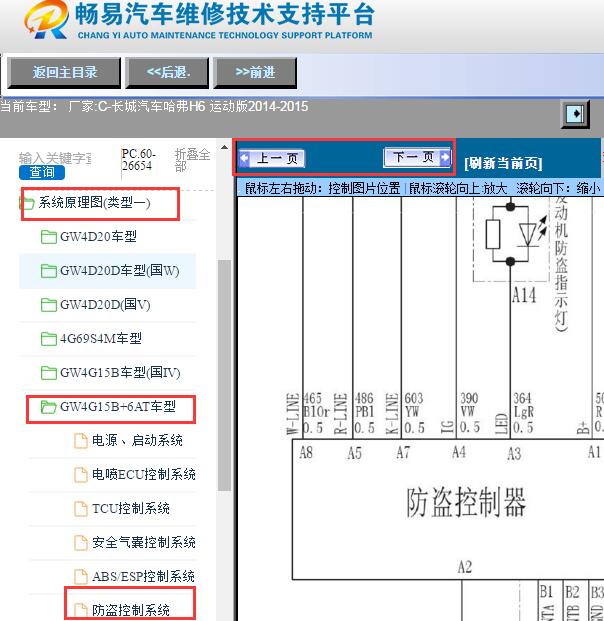Click document icon beside TCU控制系统
The height and width of the screenshot is (621, 604).
81,509
